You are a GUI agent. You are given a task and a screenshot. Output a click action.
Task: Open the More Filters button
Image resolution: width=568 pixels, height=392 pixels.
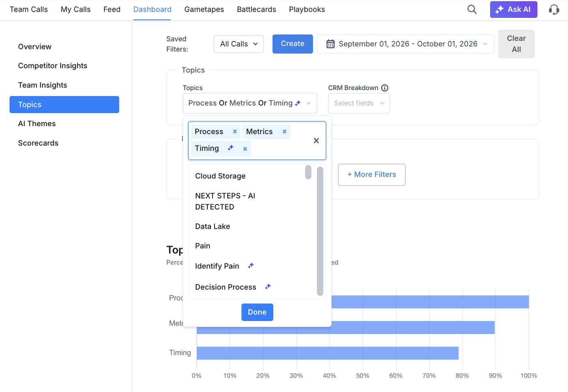(372, 175)
